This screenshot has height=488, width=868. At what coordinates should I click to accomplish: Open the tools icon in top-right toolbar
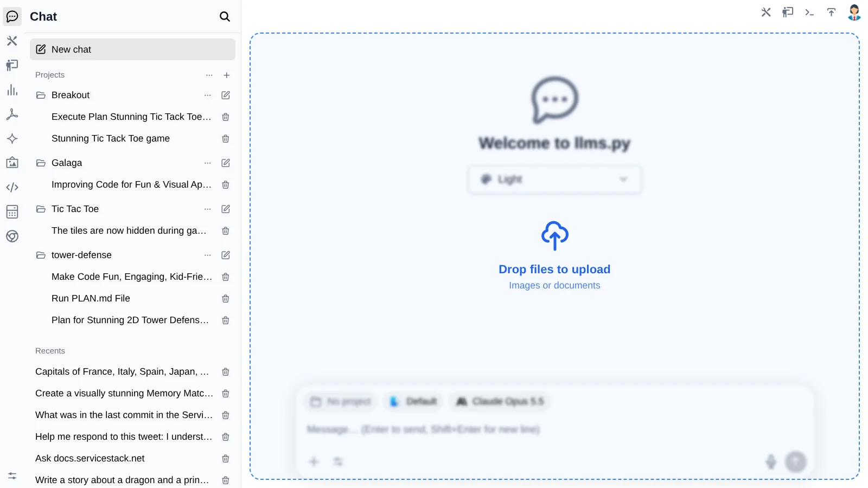point(766,12)
